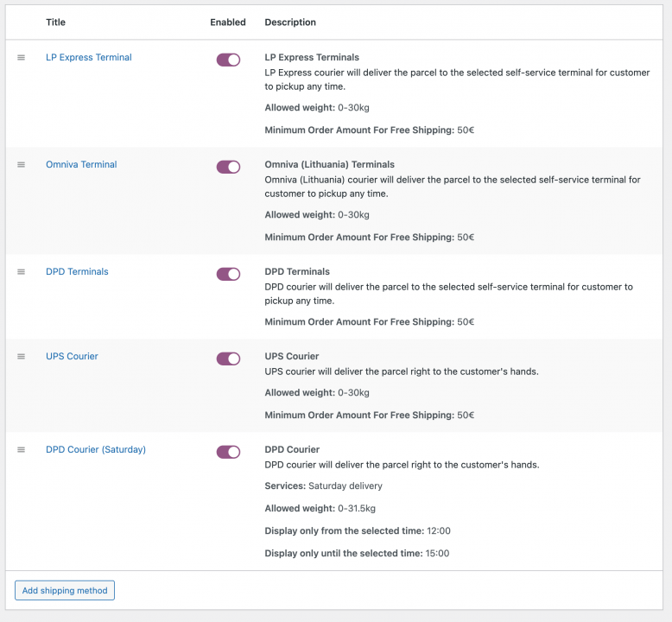672x622 pixels.
Task: Click drag handle icon for DPD Courier (Saturday)
Action: tap(22, 450)
